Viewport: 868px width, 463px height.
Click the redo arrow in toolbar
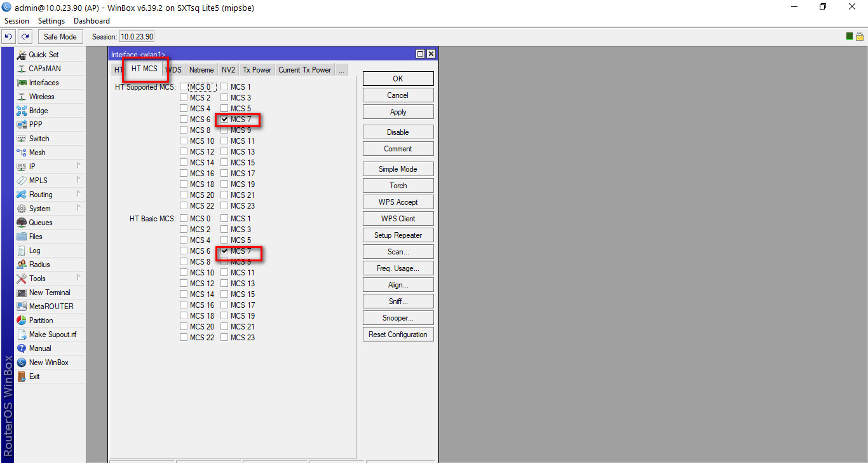coord(25,37)
